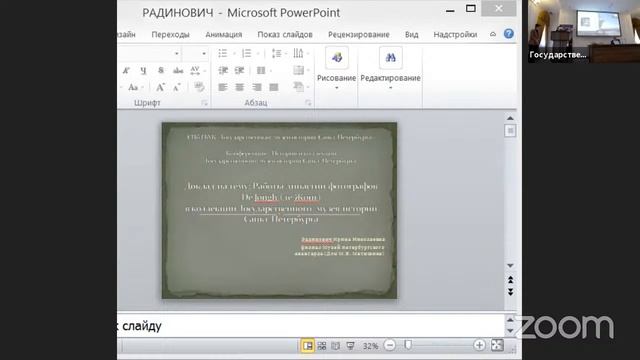640x360 pixels.
Task: Open Reading view
Action: point(336,346)
